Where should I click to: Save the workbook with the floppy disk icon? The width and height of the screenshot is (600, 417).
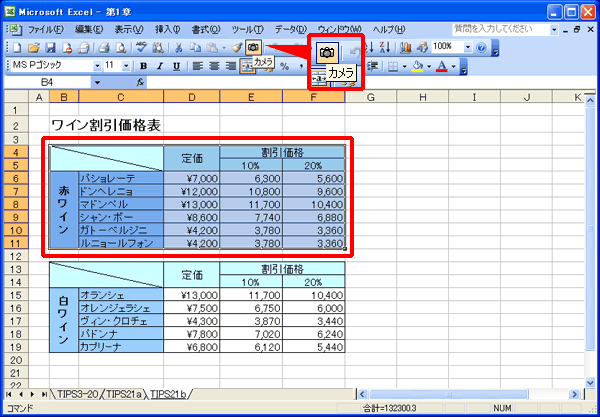pos(50,47)
